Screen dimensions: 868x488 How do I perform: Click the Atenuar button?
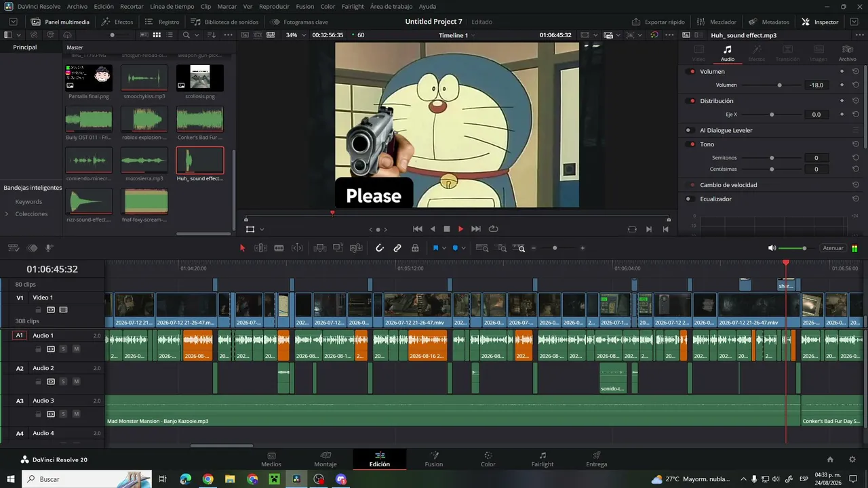(833, 248)
